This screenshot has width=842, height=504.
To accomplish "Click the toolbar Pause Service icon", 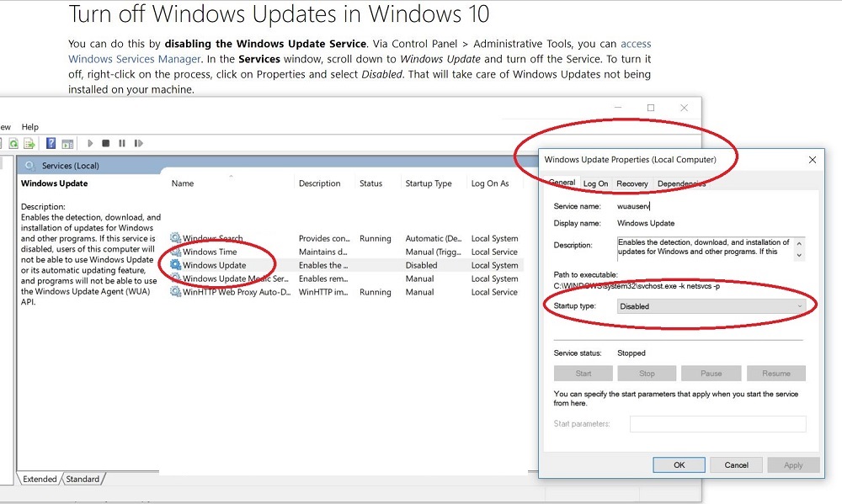I will [122, 143].
